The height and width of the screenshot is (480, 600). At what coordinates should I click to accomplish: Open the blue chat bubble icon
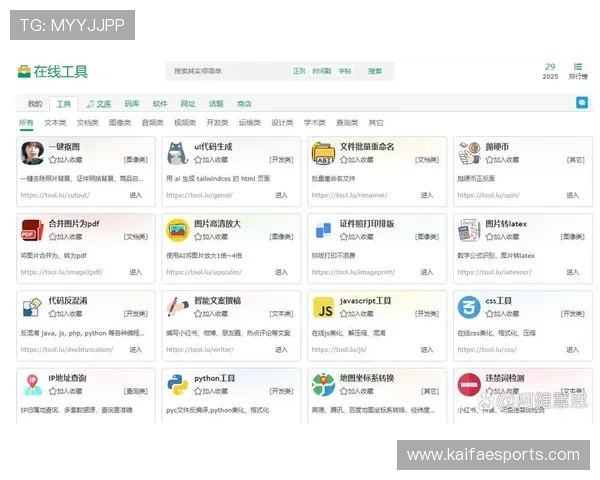coord(582,103)
